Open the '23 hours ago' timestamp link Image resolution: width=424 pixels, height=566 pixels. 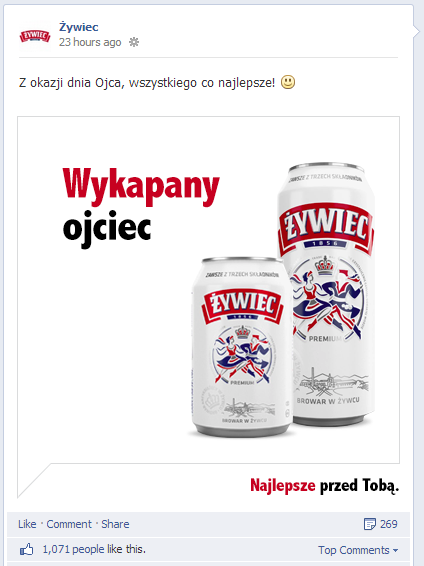[x=90, y=42]
